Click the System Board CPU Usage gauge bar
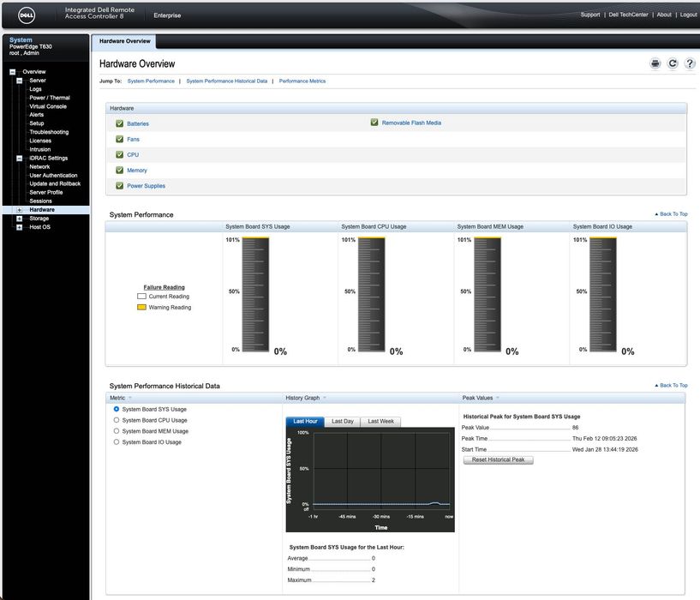The image size is (700, 600). pyautogui.click(x=372, y=294)
